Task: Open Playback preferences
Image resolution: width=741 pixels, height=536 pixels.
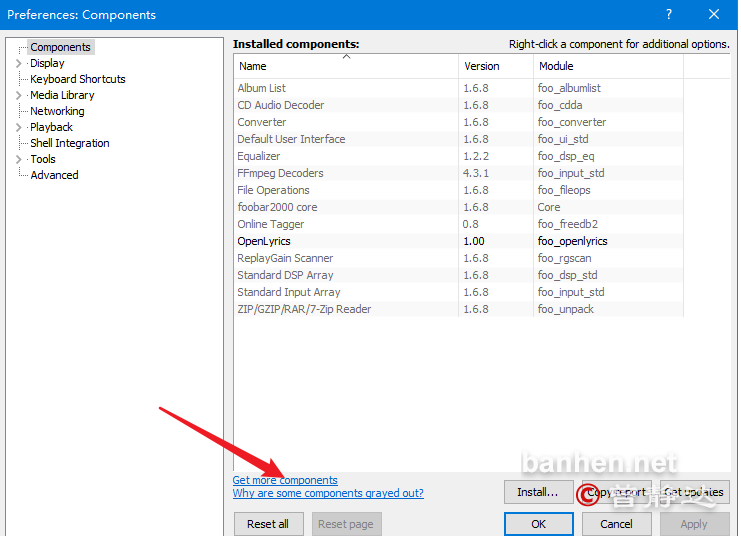Action: 51,127
